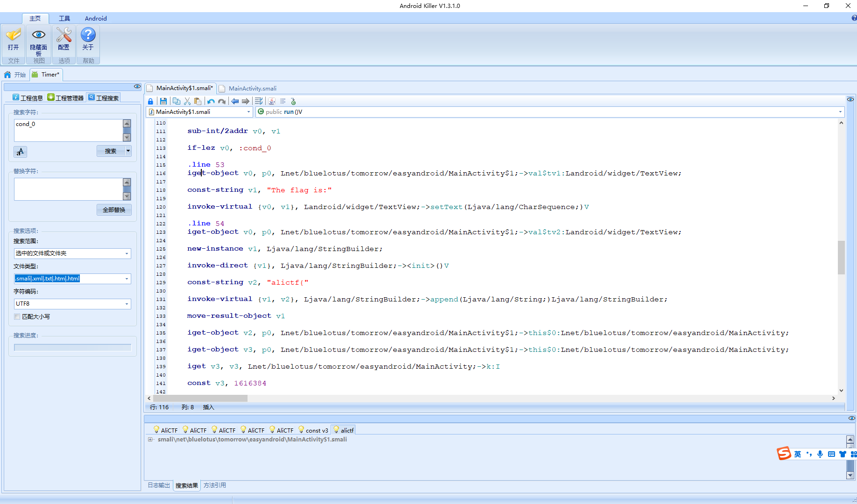Open the 日志输出 bottom tab
The width and height of the screenshot is (857, 504).
point(159,485)
